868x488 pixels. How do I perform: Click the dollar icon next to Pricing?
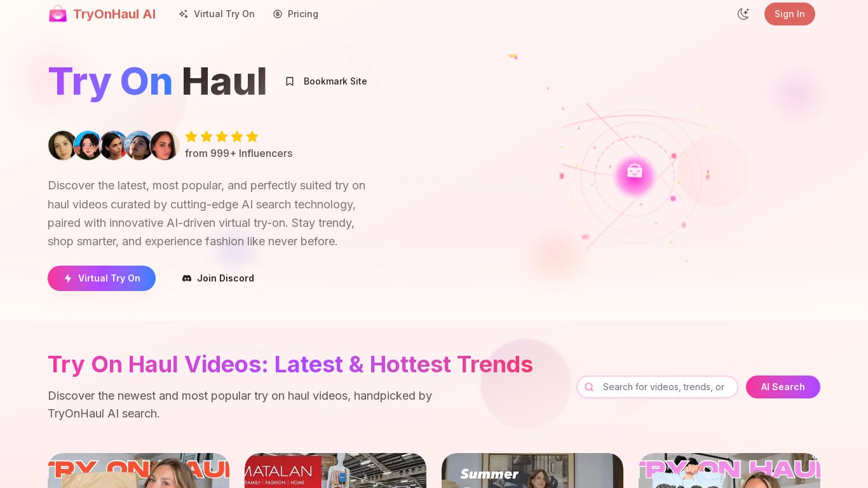(278, 14)
